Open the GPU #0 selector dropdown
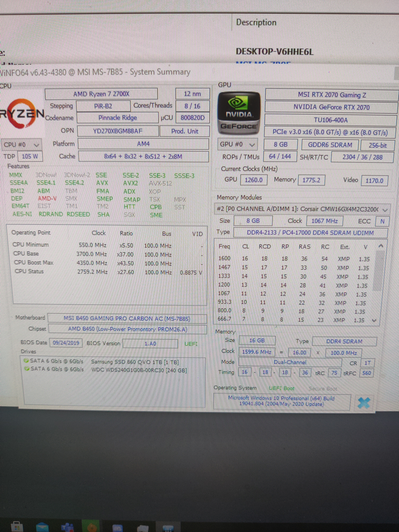This screenshot has height=532, width=399. 237,145
